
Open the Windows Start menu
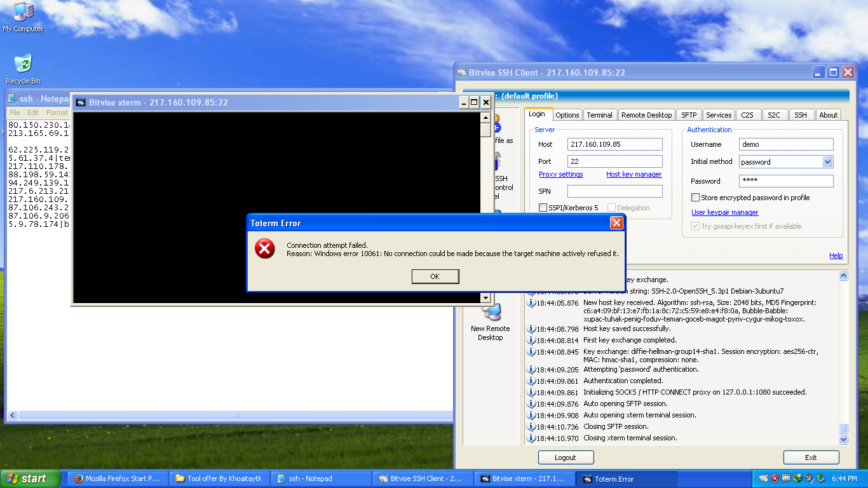tap(31, 478)
